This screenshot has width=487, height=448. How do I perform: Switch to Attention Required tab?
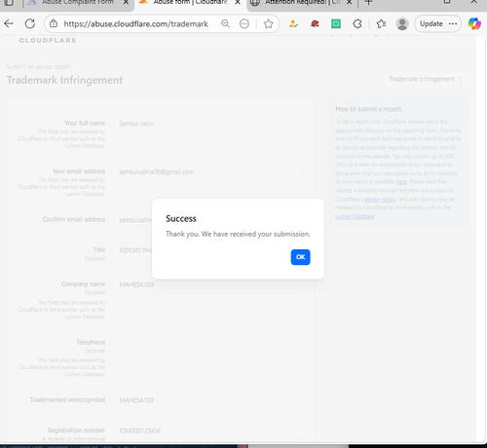tap(303, 3)
